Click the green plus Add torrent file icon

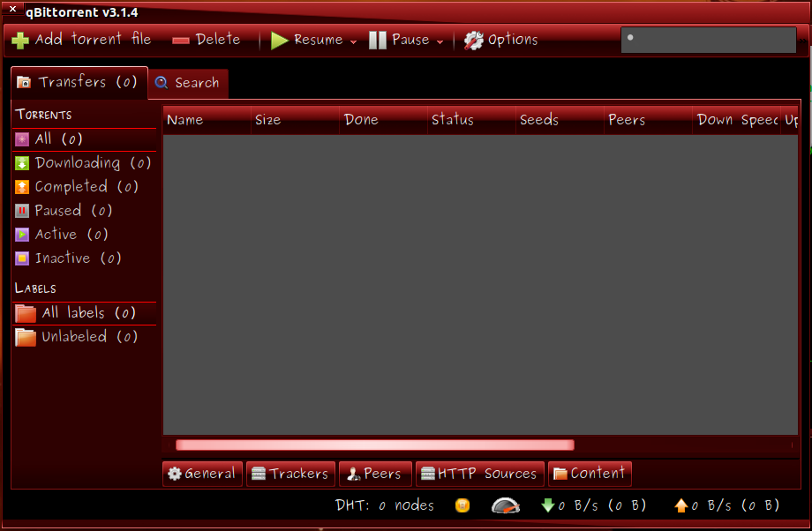(20, 41)
